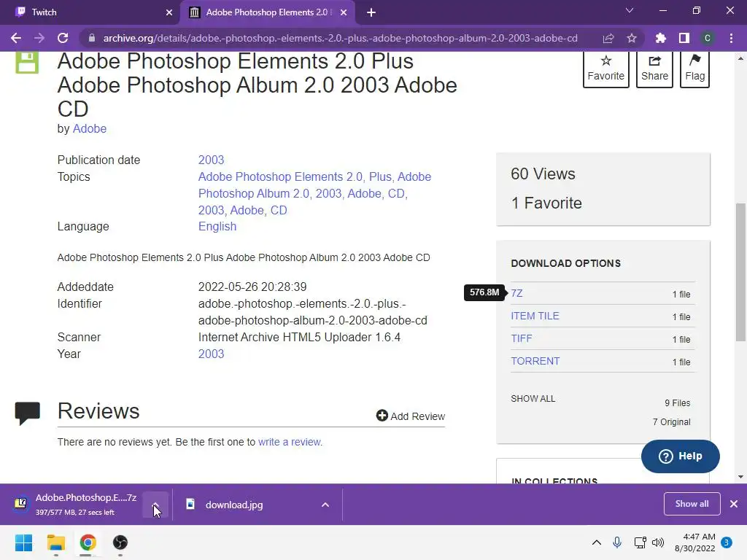Favorite this archive item
Viewport: 747px width, 560px height.
(x=606, y=69)
